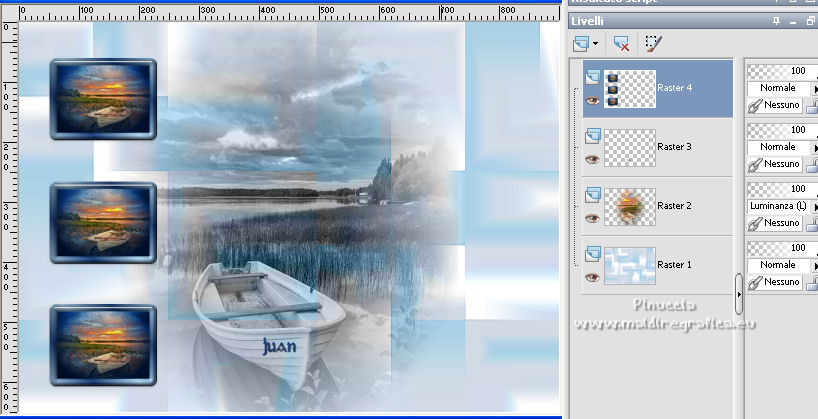Open Raster 2 blend mode Luminanza (L) dropdown

point(778,206)
